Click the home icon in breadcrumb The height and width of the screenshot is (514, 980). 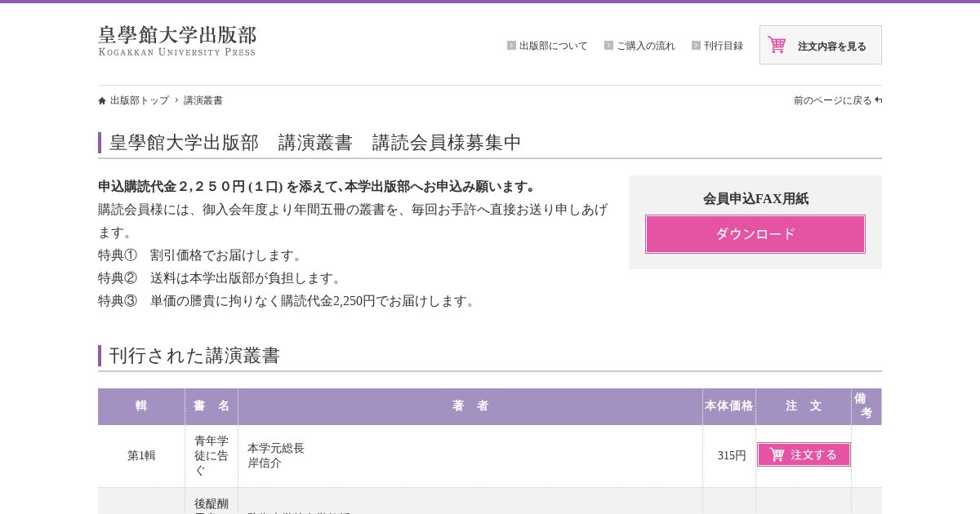point(102,101)
